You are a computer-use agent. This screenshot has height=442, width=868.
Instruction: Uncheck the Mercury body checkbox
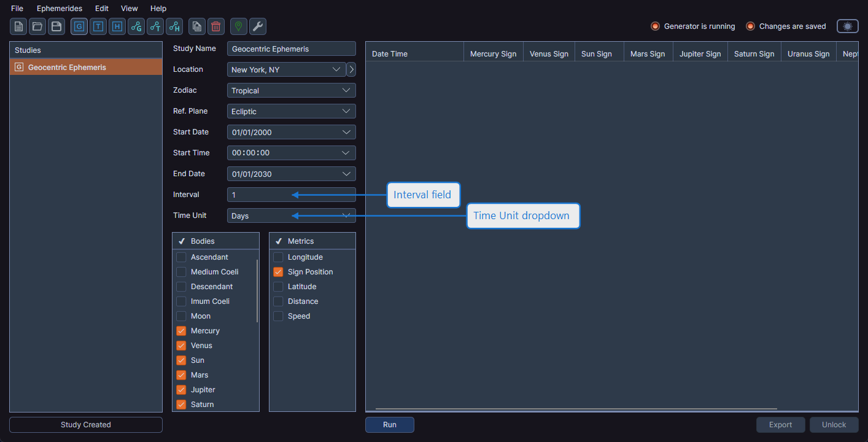[x=181, y=331]
